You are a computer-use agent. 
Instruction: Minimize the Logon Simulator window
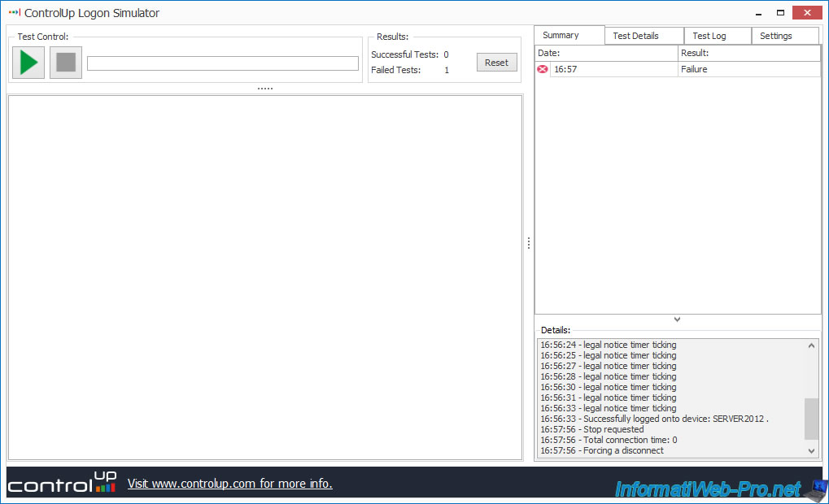(759, 13)
